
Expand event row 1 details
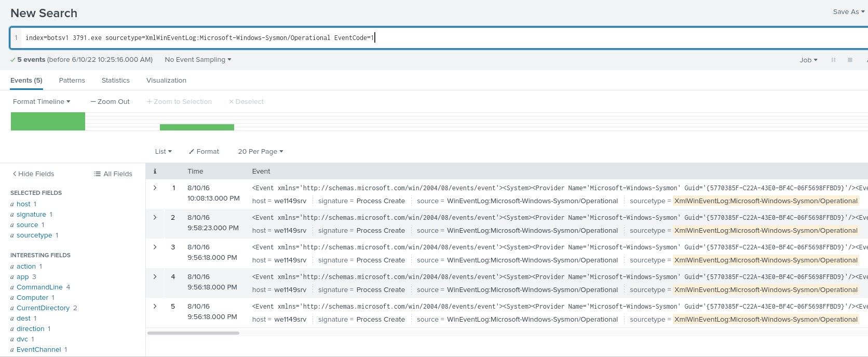tap(155, 188)
